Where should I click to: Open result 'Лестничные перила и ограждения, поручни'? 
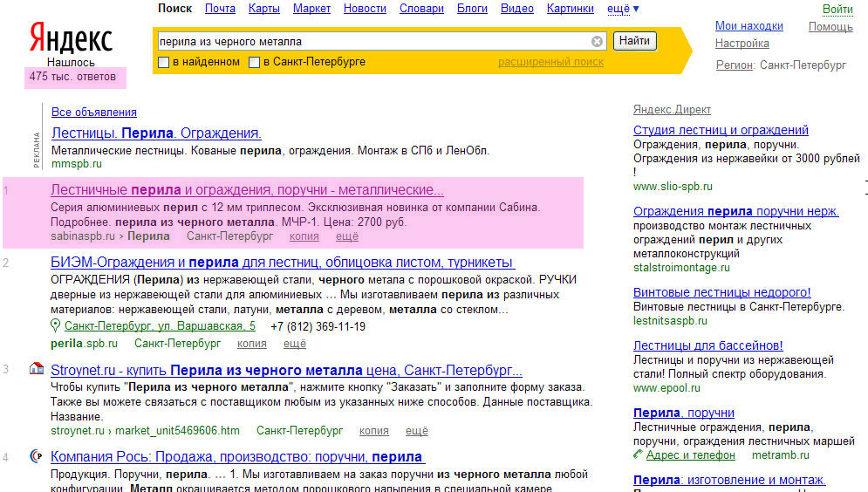point(247,190)
